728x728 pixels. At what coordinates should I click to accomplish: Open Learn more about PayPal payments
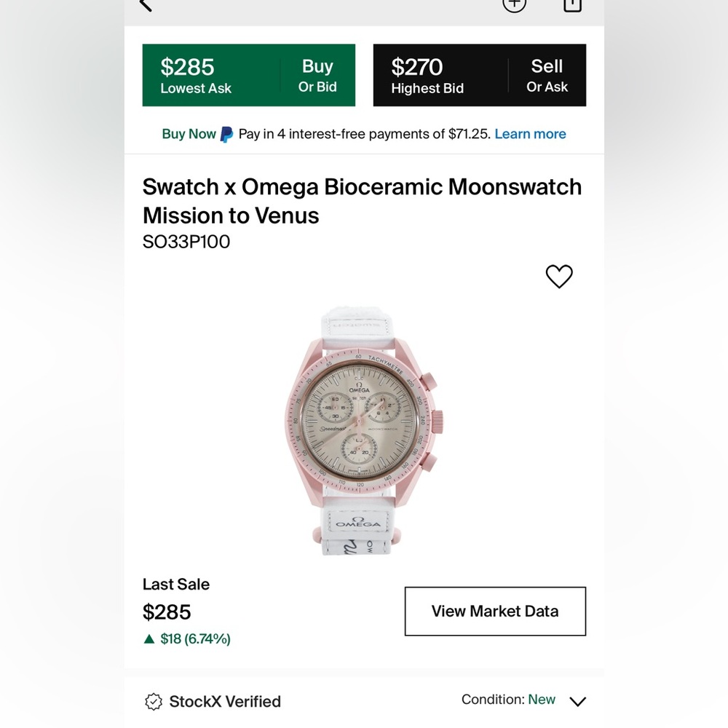pos(530,134)
